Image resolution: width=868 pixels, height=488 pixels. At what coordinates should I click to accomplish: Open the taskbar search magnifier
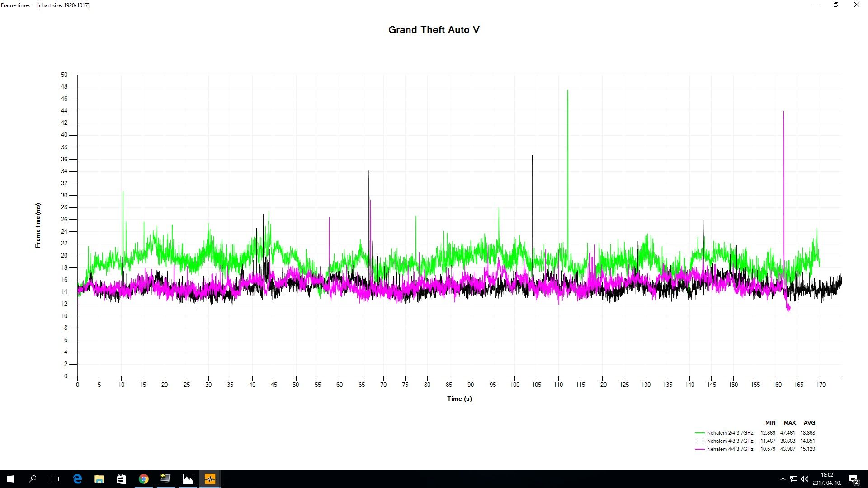point(33,479)
